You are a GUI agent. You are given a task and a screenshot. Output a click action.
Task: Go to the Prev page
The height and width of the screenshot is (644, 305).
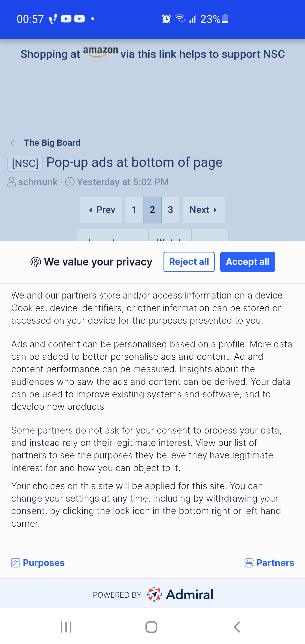[101, 210]
